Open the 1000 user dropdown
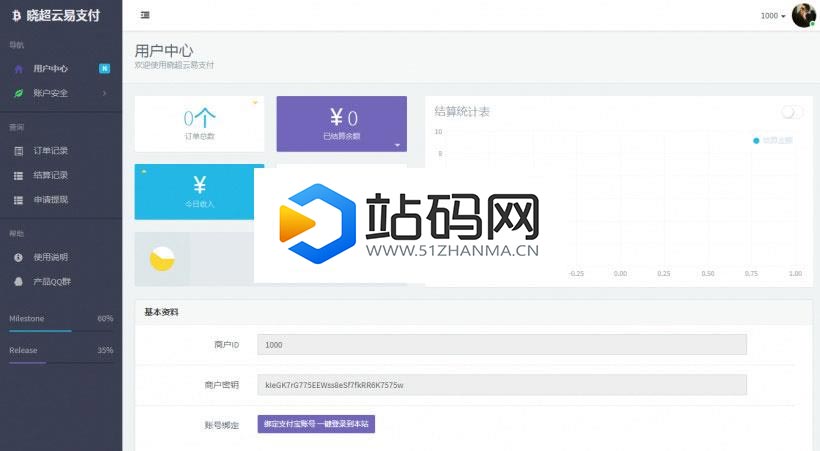This screenshot has width=820, height=451. (773, 16)
